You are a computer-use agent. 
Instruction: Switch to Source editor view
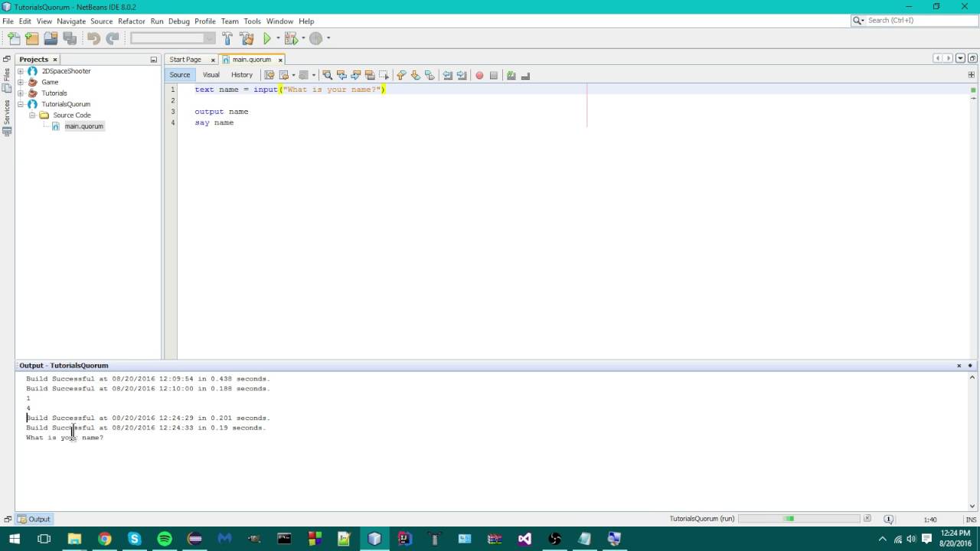[180, 75]
